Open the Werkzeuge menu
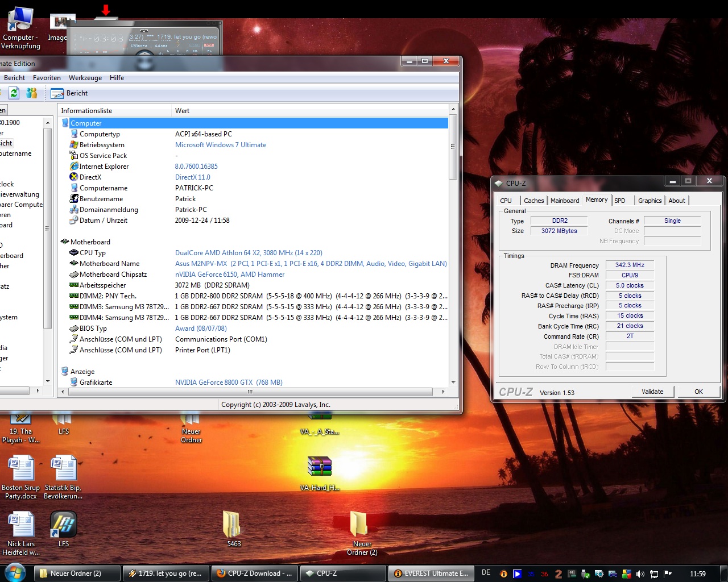This screenshot has width=728, height=582. coord(85,78)
